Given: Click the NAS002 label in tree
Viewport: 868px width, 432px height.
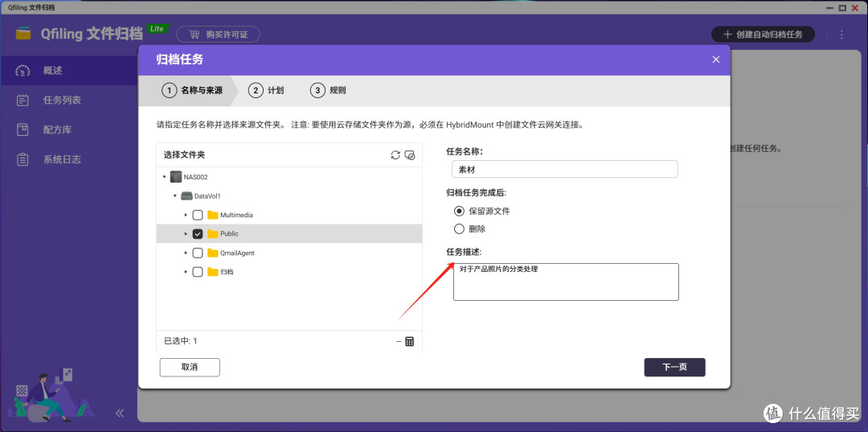Looking at the screenshot, I should click(x=196, y=177).
